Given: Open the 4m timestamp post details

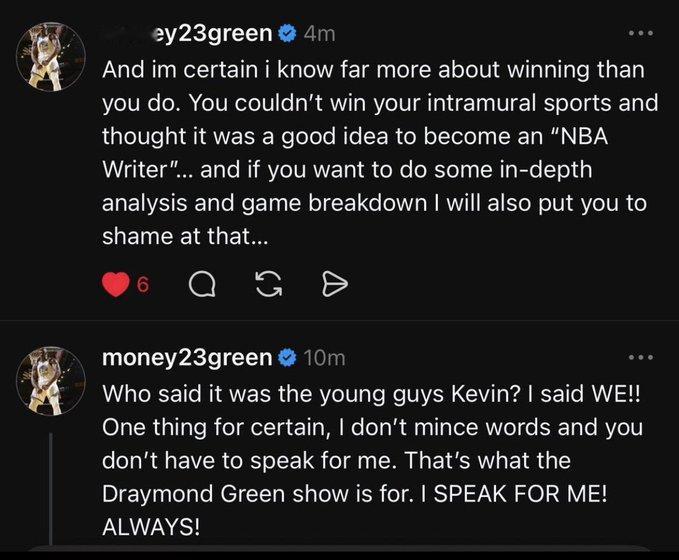Looking at the screenshot, I should (x=320, y=34).
